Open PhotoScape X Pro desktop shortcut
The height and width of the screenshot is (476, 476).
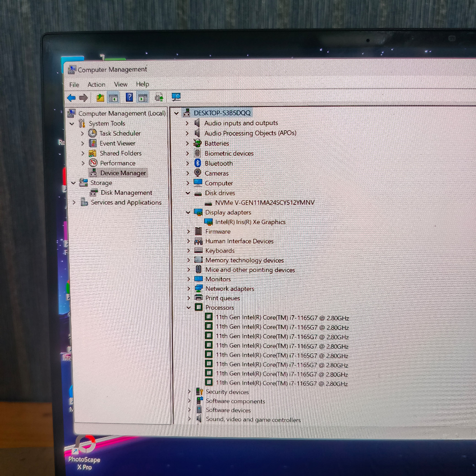point(85,453)
